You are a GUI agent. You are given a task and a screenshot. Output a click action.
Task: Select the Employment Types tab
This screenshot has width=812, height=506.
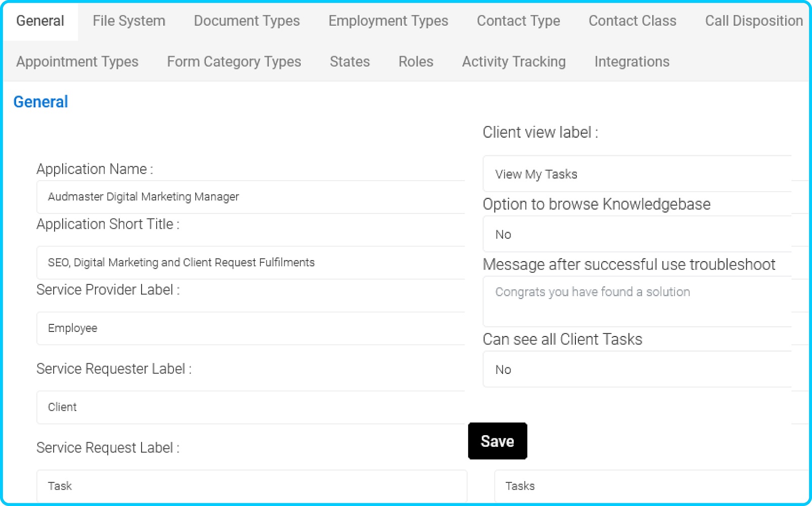click(x=388, y=21)
